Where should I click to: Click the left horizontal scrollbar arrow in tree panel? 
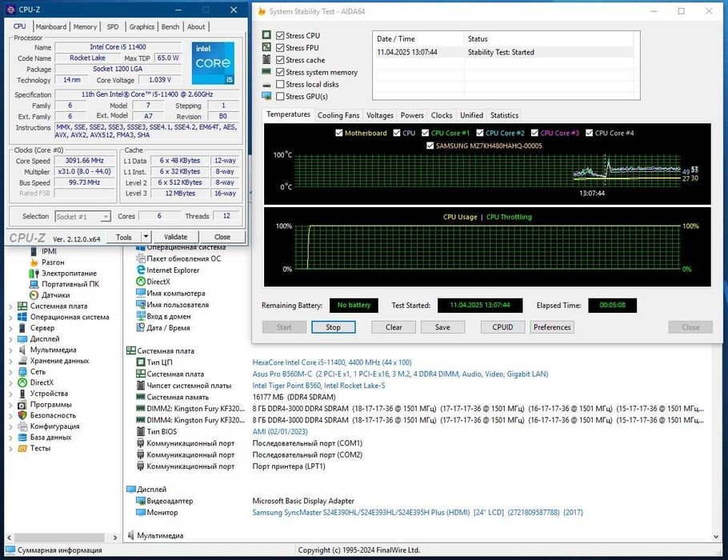10,538
